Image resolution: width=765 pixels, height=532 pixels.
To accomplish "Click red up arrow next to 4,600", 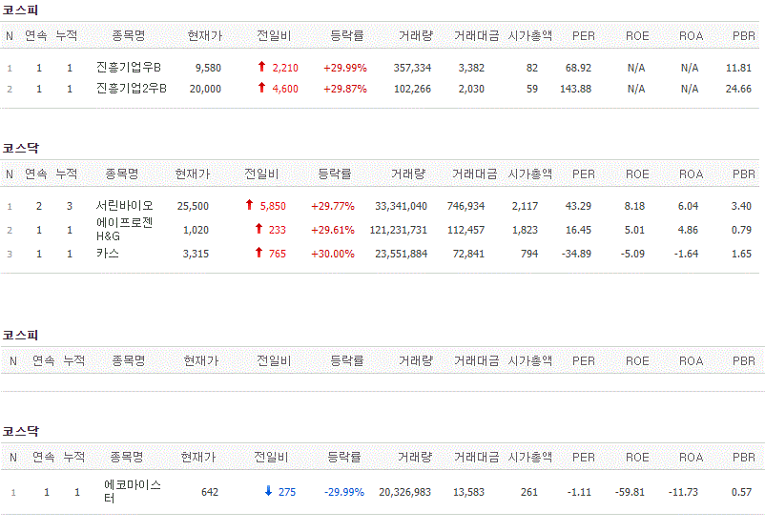I will click(x=261, y=88).
